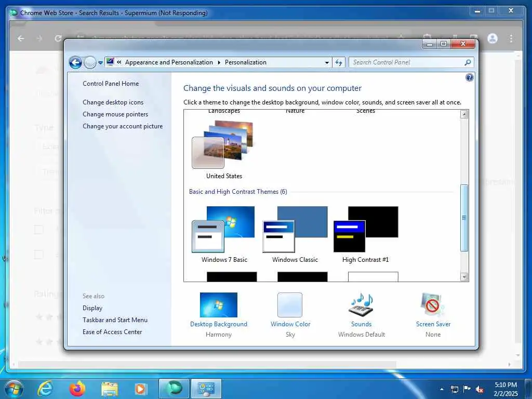This screenshot has width=532, height=399.
Task: Click the Back arrow in Supermium browser
Action: click(x=21, y=38)
